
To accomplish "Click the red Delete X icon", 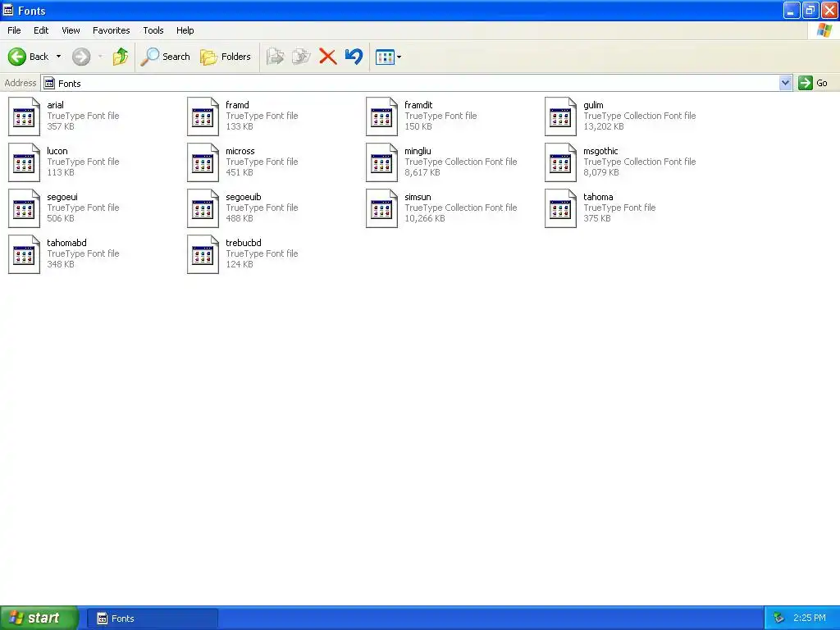I will [x=328, y=57].
